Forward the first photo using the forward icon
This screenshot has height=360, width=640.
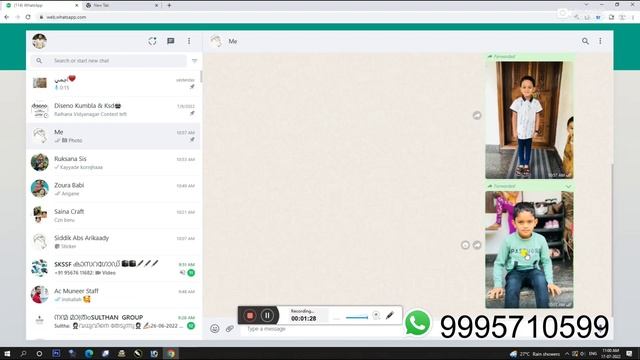(x=477, y=116)
